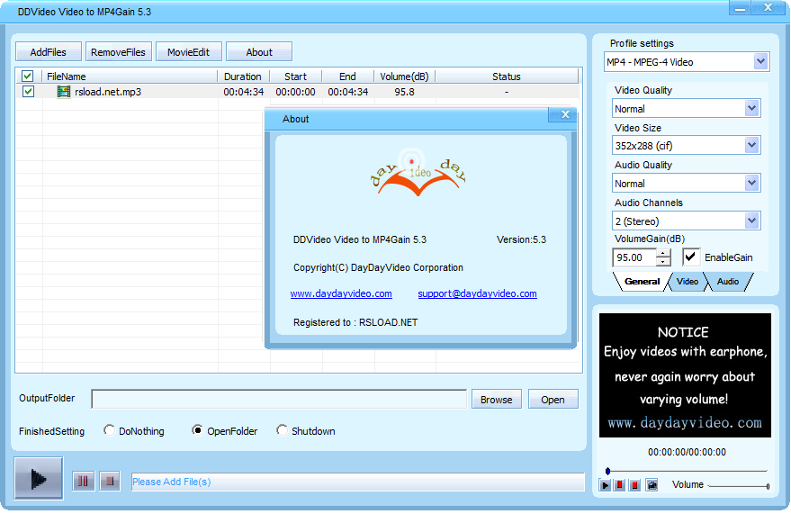Sort by the FileName column header
This screenshot has height=532, width=791.
(x=130, y=77)
